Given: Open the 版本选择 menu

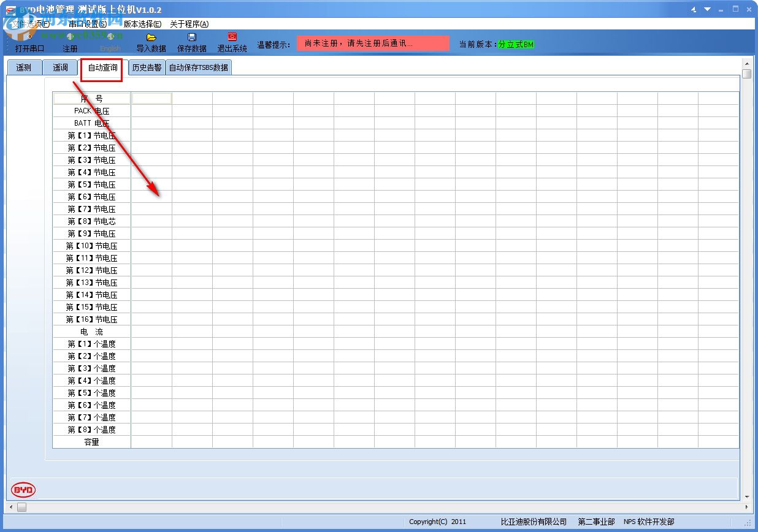Looking at the screenshot, I should (x=142, y=24).
